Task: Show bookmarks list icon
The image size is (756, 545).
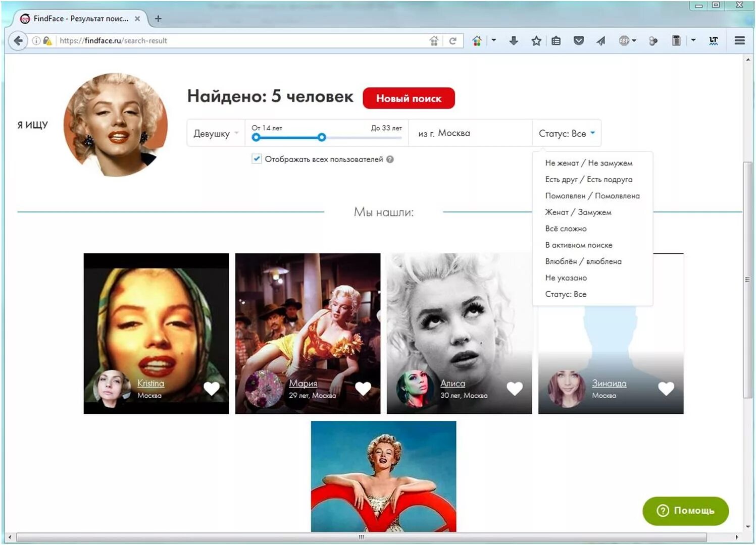Action: coord(556,41)
